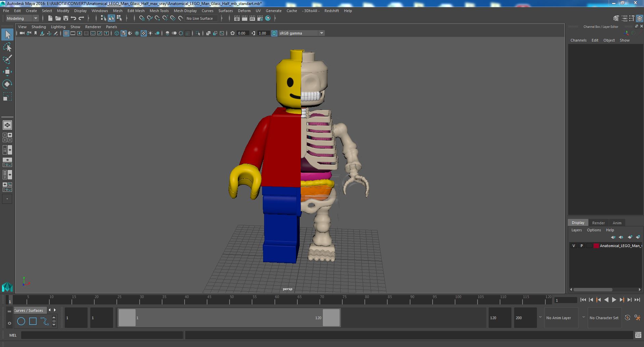Start IPR render

click(x=252, y=18)
